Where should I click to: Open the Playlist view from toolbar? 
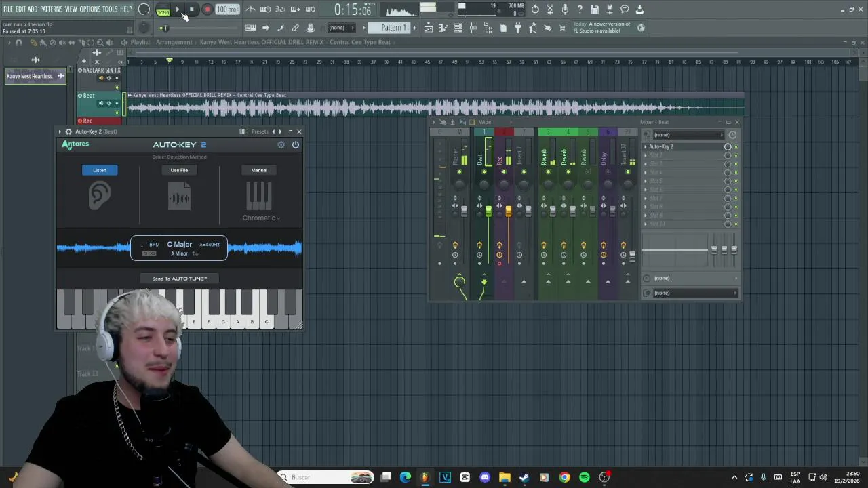(429, 28)
